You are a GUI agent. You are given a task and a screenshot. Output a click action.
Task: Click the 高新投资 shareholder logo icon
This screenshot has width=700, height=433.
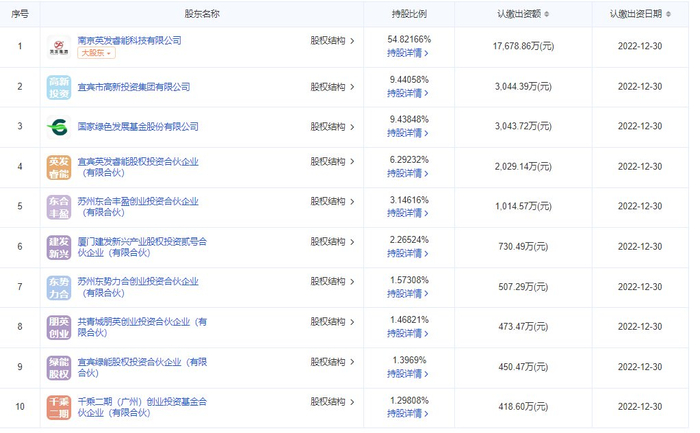click(x=58, y=87)
